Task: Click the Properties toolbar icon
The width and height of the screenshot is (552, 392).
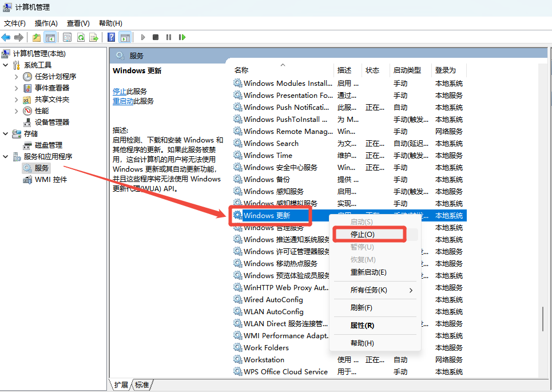Action: [x=67, y=37]
